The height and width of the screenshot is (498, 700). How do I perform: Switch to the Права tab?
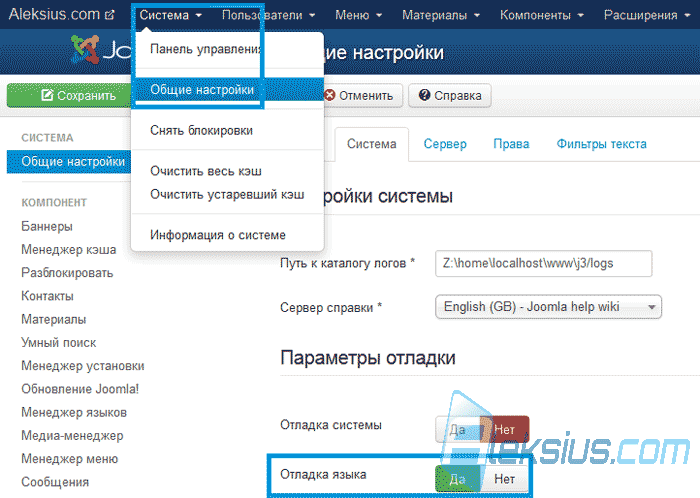[x=511, y=144]
